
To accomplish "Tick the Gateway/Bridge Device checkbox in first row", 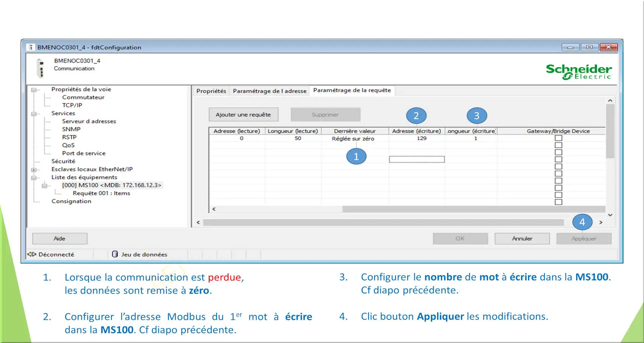I will pyautogui.click(x=558, y=138).
